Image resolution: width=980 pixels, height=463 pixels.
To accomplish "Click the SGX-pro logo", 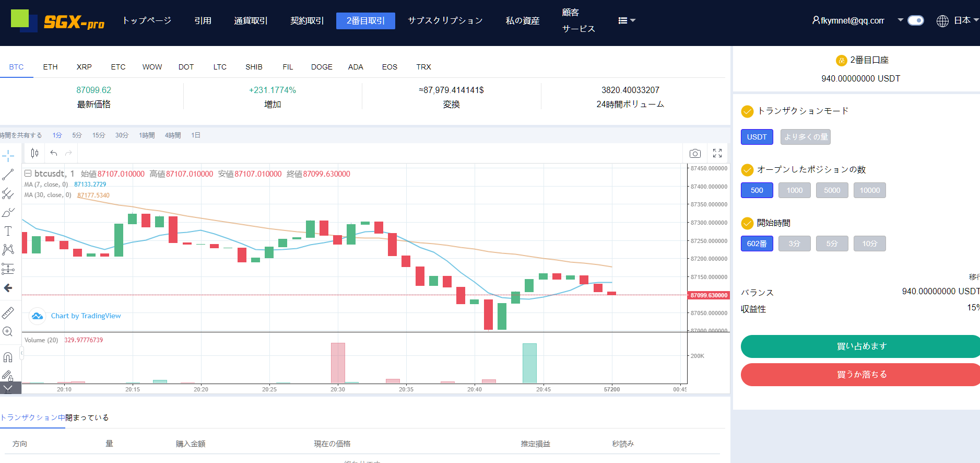I will pyautogui.click(x=58, y=21).
